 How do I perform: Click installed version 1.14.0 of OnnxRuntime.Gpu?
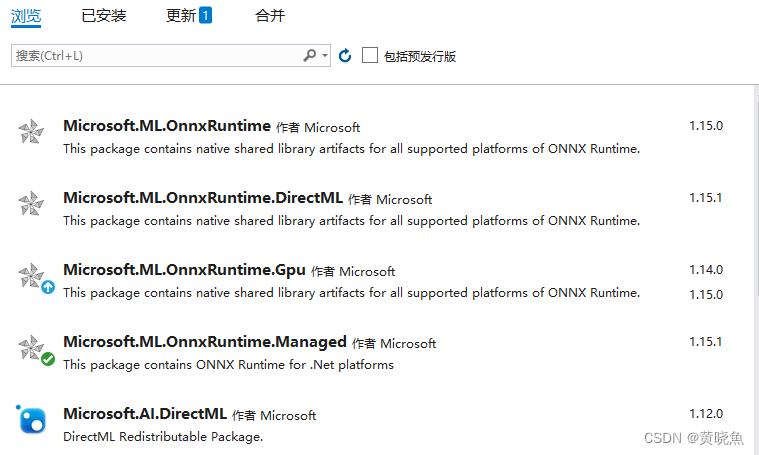(x=706, y=270)
